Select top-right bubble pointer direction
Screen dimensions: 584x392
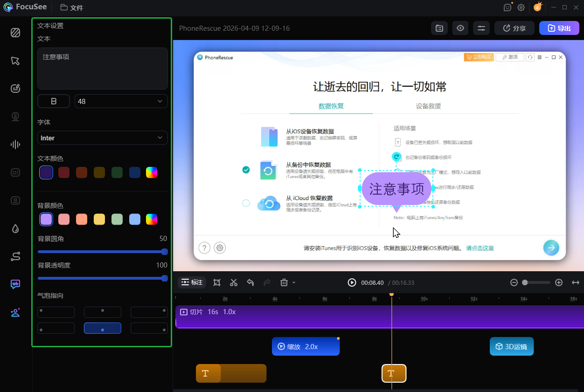pos(149,312)
